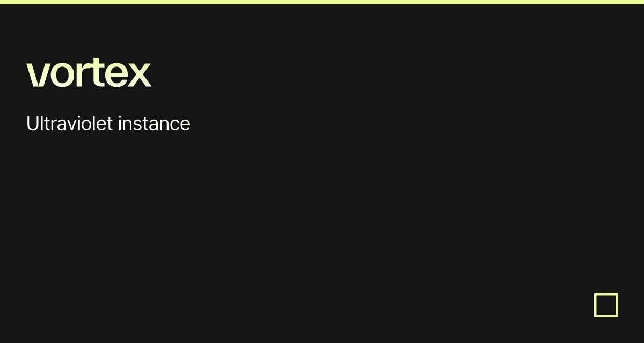Click the word instance in subtitle
This screenshot has height=343, width=644.
click(154, 124)
